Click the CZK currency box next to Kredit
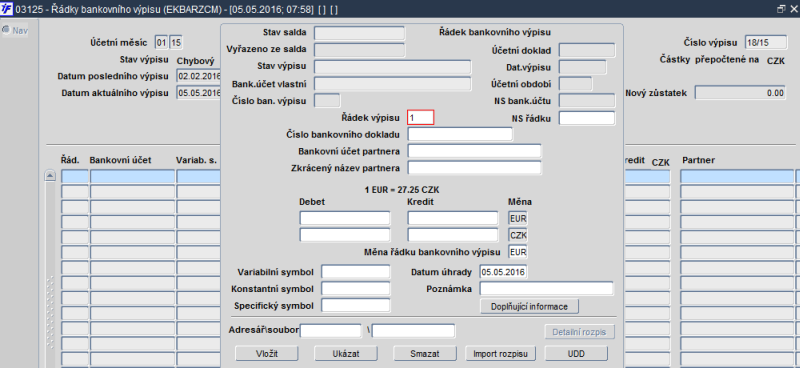Image resolution: width=800 pixels, height=368 pixels. 518,235
